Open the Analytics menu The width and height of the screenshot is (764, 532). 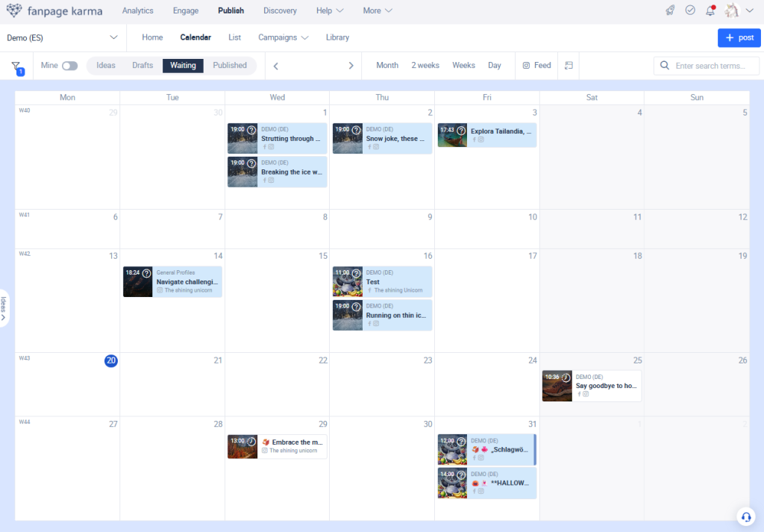(138, 10)
